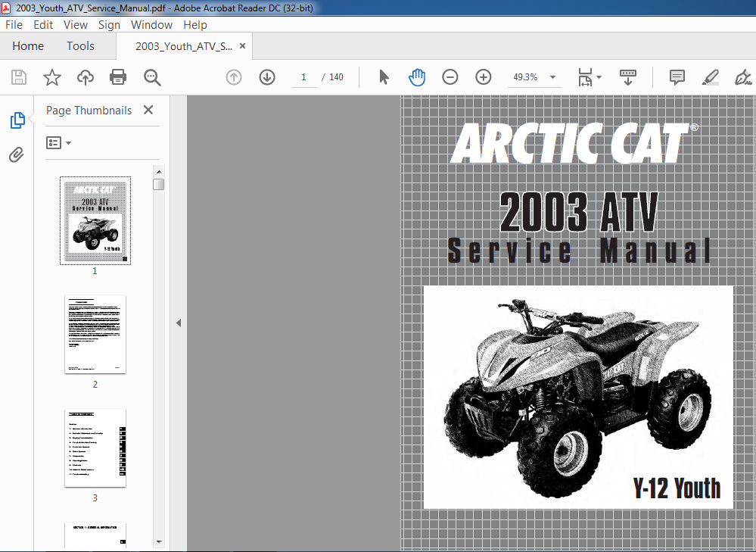The height and width of the screenshot is (552, 756).
Task: Bookmark file with the star icon
Action: click(52, 77)
